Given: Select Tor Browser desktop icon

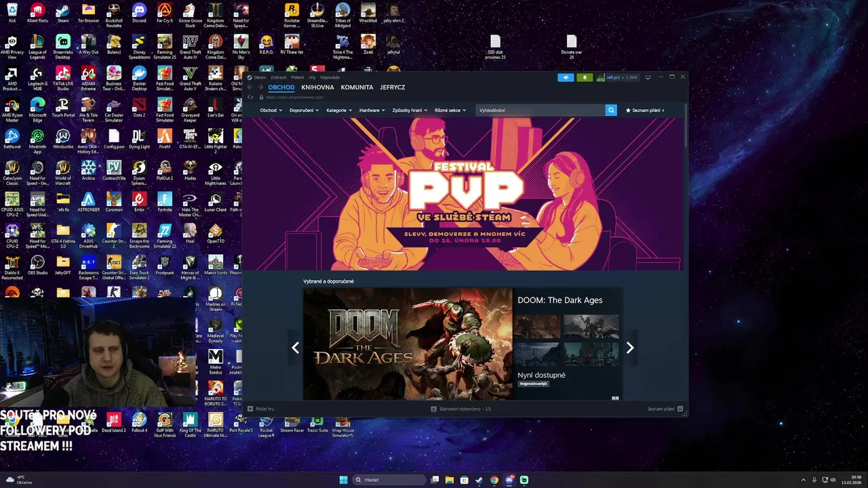Looking at the screenshot, I should coord(88,14).
